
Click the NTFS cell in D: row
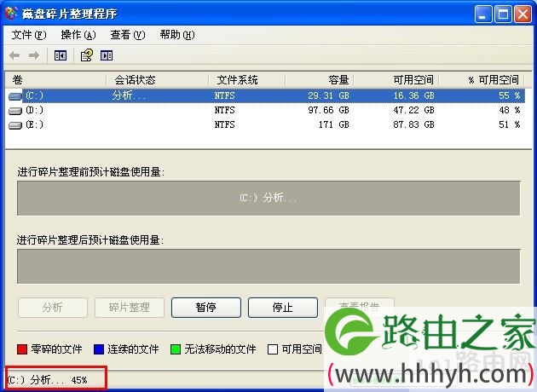coord(225,110)
